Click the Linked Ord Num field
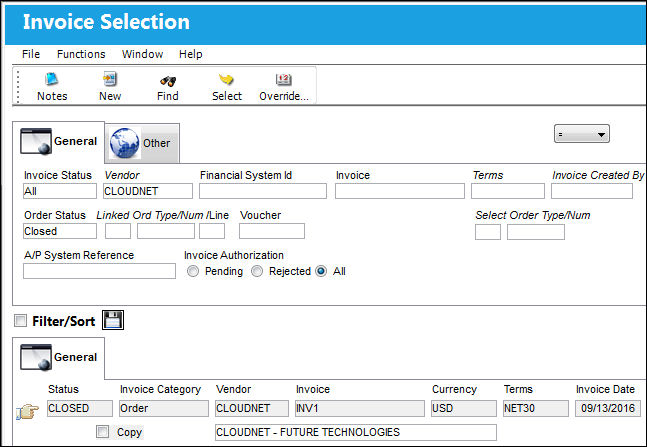The image size is (647, 447). (x=166, y=231)
